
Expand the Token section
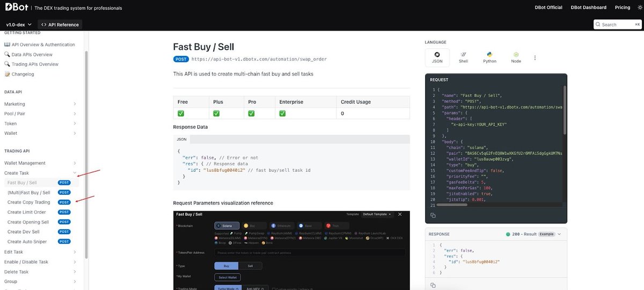pyautogui.click(x=40, y=123)
